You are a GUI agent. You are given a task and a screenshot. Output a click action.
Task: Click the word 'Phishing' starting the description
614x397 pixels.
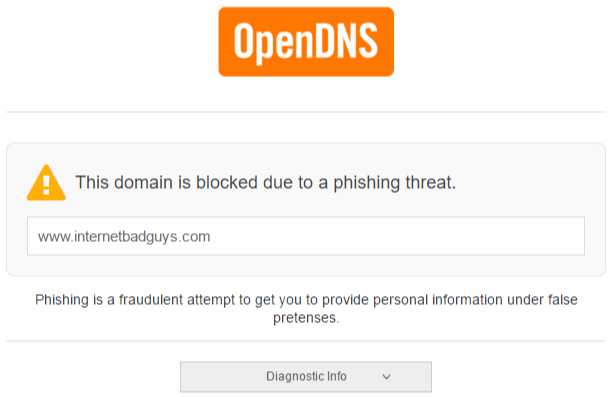pyautogui.click(x=62, y=300)
